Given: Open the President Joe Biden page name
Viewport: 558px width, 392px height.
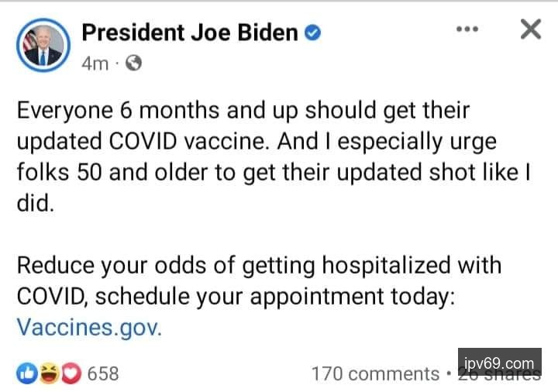Looking at the screenshot, I should click(x=190, y=33).
